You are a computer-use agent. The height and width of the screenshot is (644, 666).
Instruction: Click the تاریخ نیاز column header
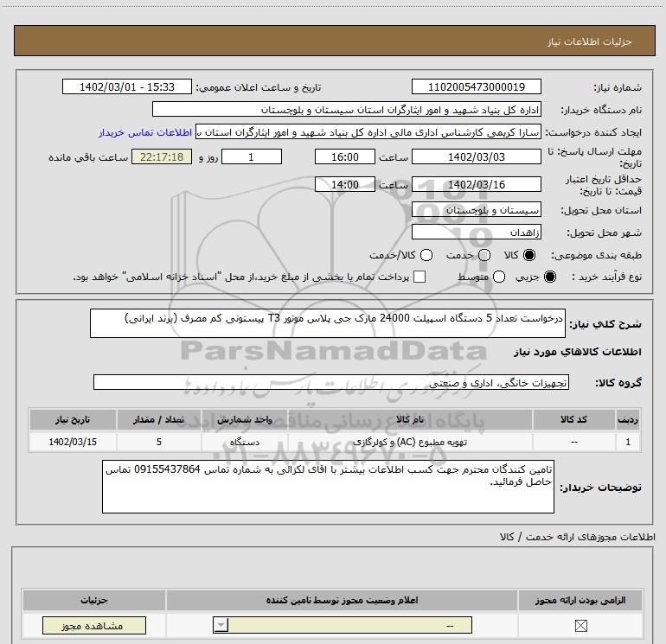[x=73, y=419]
